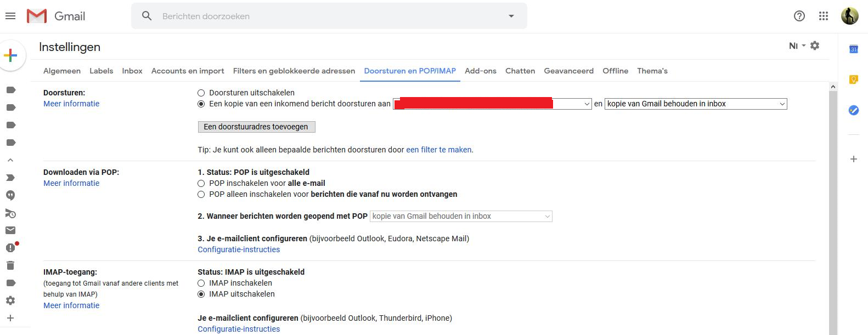Click the Gmail logo
The image size is (868, 335).
[x=56, y=16]
